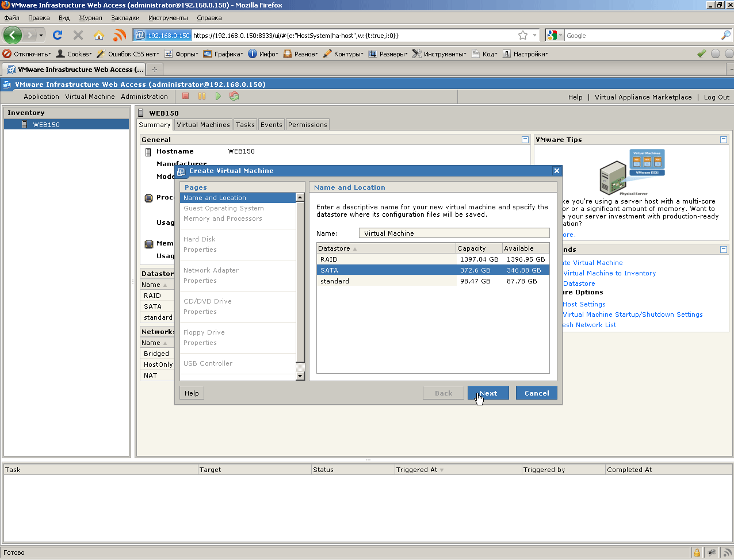Click the Host Settings link
Screen dimensions: 734x560
584,304
